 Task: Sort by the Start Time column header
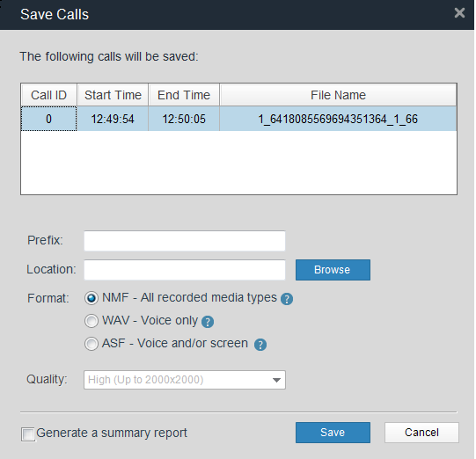[x=113, y=95]
